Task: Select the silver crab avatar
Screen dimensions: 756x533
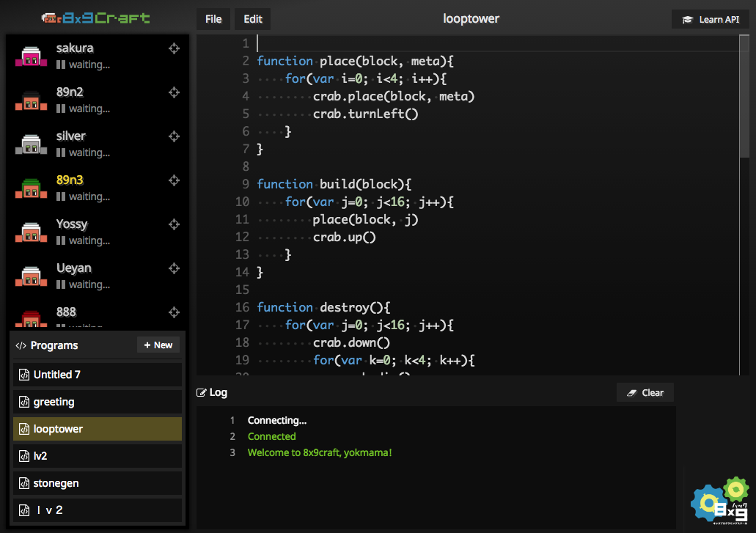Action: point(31,145)
